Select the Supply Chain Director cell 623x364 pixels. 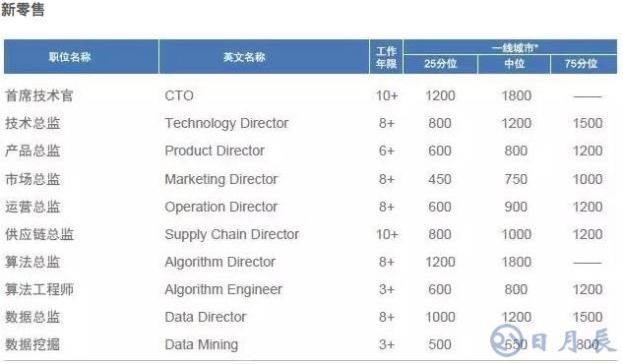(231, 234)
